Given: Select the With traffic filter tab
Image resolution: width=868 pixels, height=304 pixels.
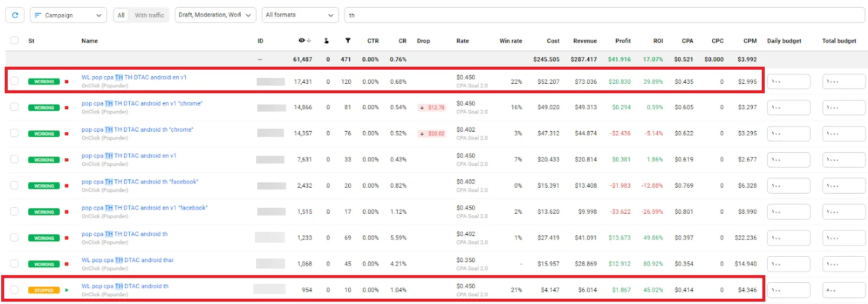Looking at the screenshot, I should (149, 15).
